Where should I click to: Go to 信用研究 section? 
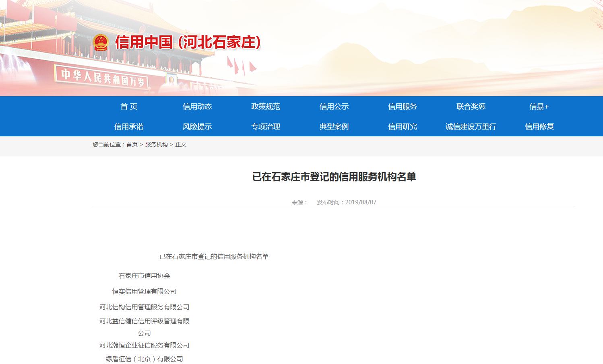click(x=403, y=126)
